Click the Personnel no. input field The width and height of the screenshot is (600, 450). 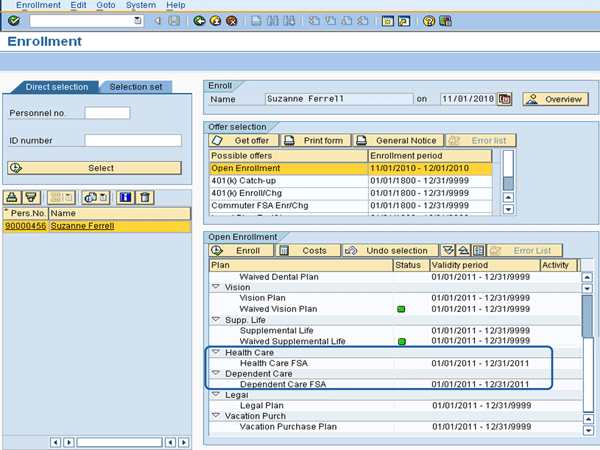107,113
